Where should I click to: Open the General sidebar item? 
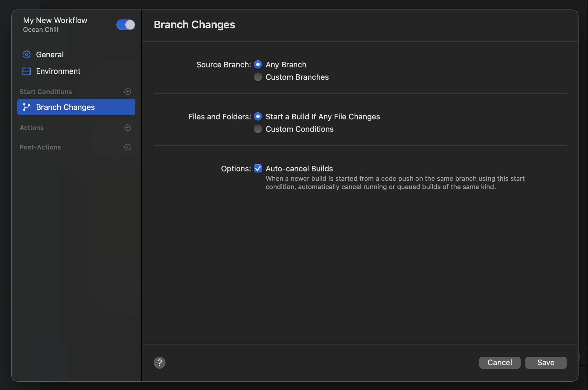click(x=76, y=54)
